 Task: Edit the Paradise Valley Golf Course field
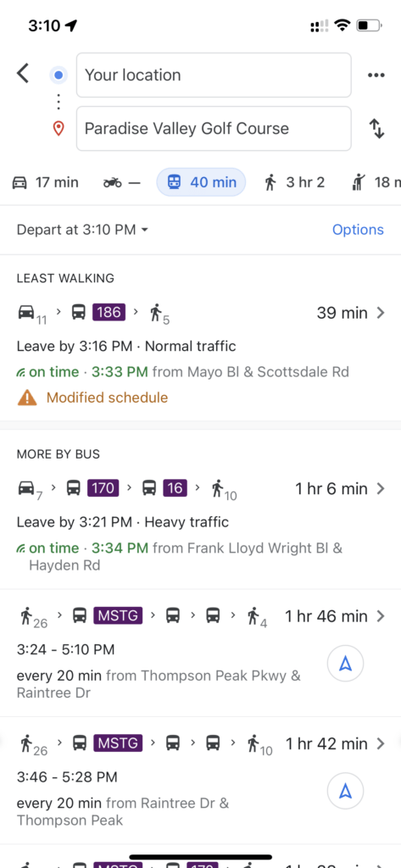click(214, 129)
